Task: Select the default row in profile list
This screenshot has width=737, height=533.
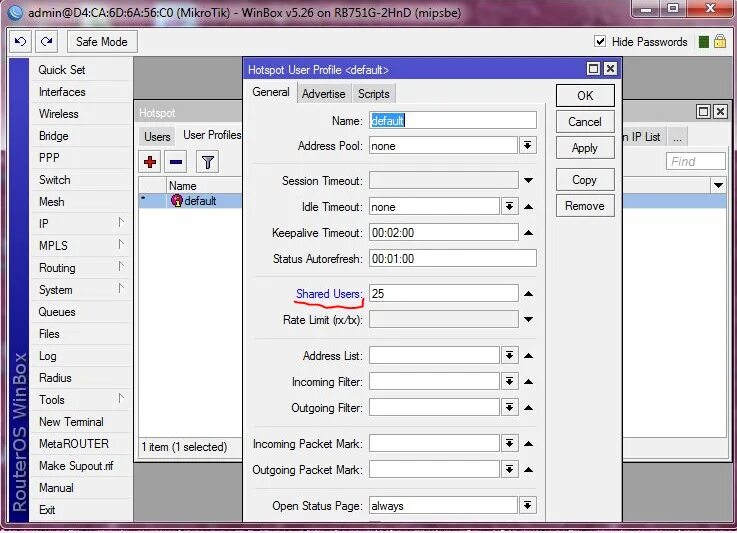Action: [x=190, y=201]
